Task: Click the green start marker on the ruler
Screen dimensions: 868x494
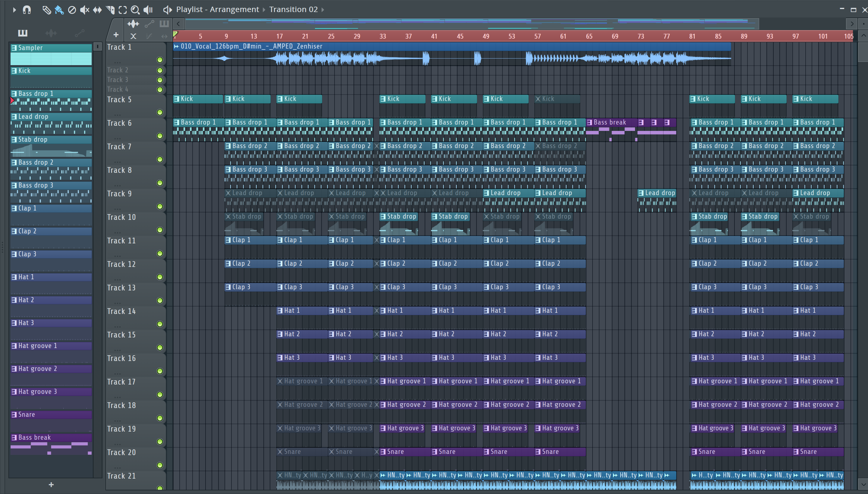Action: 175,34
